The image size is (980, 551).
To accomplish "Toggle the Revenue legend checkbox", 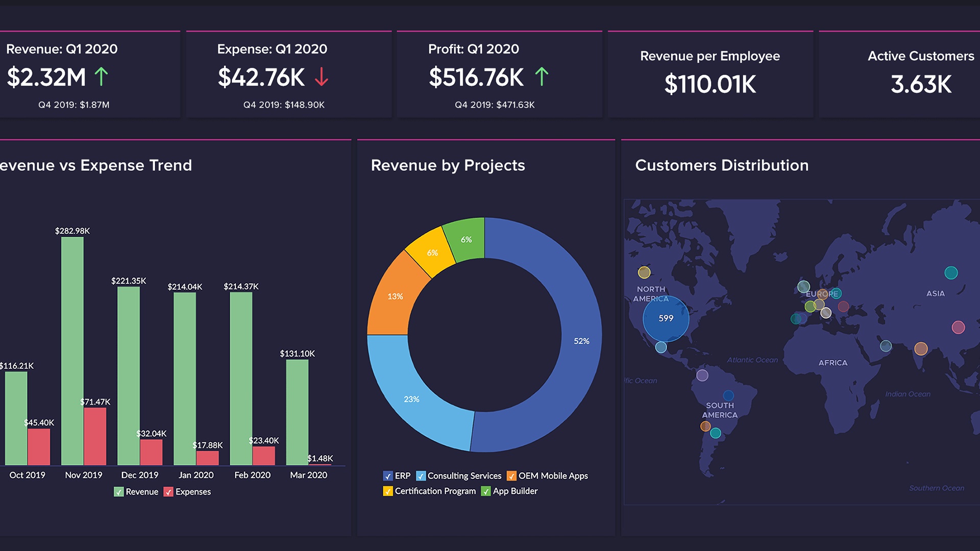I will (118, 492).
